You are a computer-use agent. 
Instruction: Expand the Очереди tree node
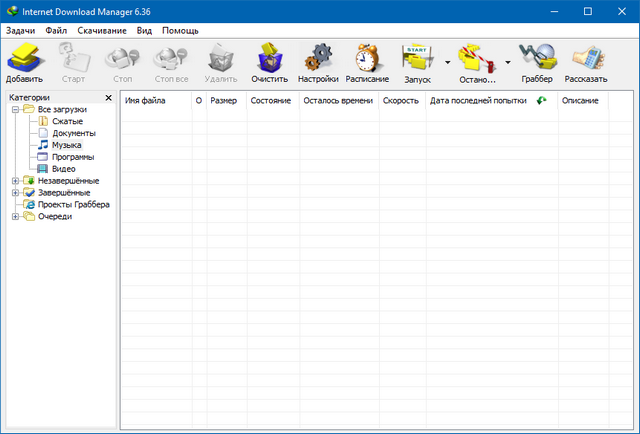16,217
